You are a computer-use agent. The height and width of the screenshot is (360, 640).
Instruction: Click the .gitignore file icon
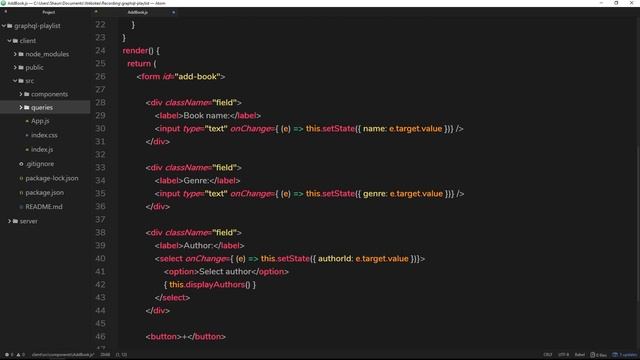(x=21, y=164)
